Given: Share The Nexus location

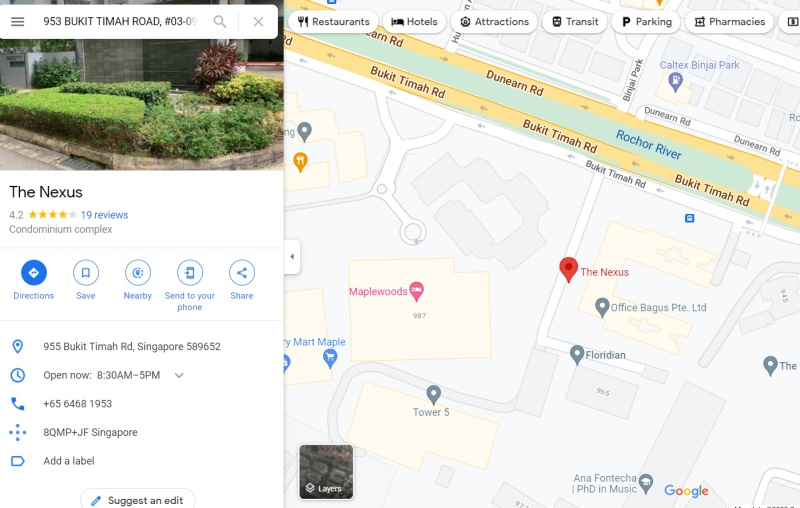Looking at the screenshot, I should click(242, 279).
